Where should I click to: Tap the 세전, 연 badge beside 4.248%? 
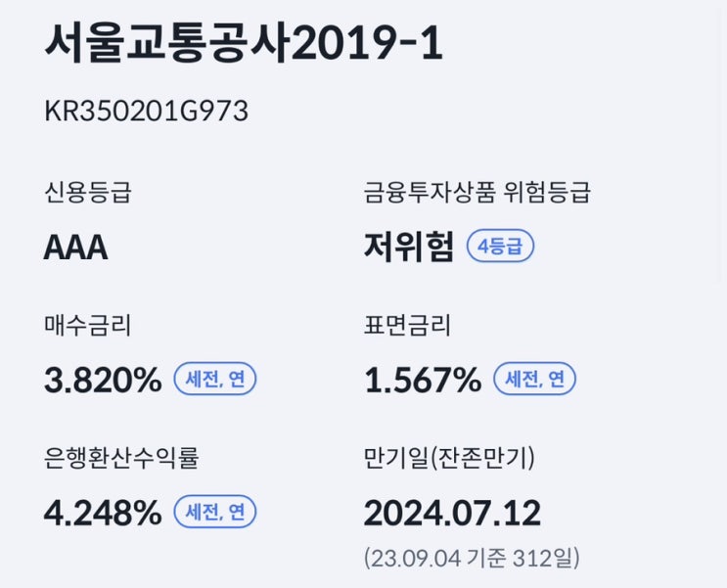[x=215, y=511]
